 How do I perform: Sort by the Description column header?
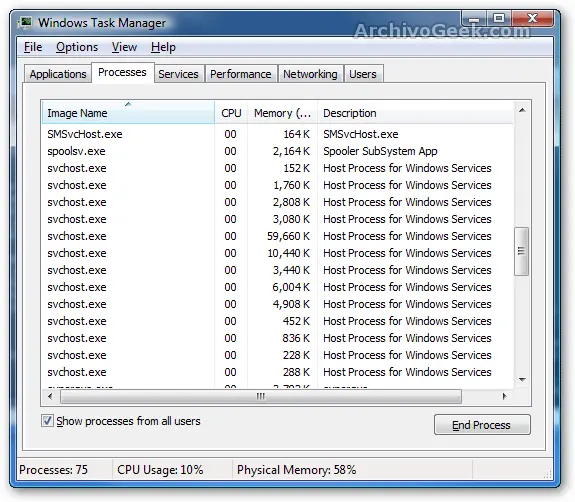point(415,113)
